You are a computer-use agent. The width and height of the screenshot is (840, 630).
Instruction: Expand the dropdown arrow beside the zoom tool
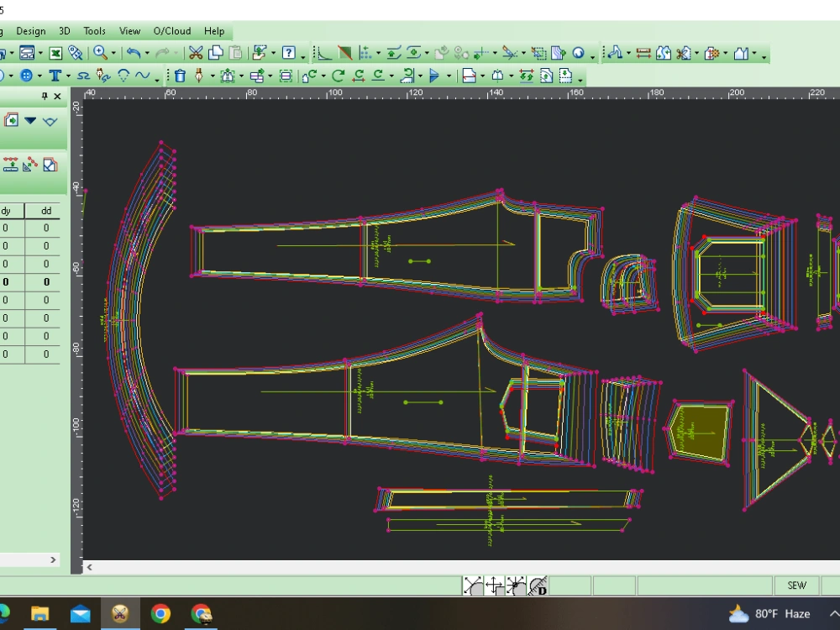[112, 54]
